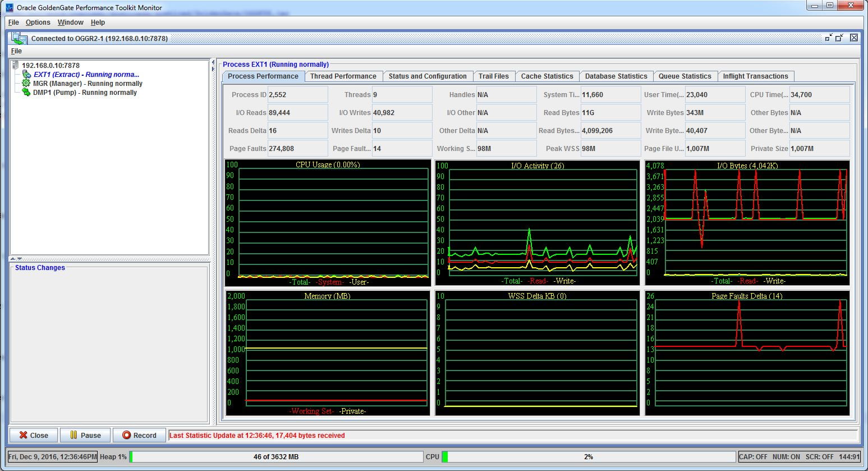Open the File menu in main menu bar
The image size is (868, 471).
tap(13, 22)
